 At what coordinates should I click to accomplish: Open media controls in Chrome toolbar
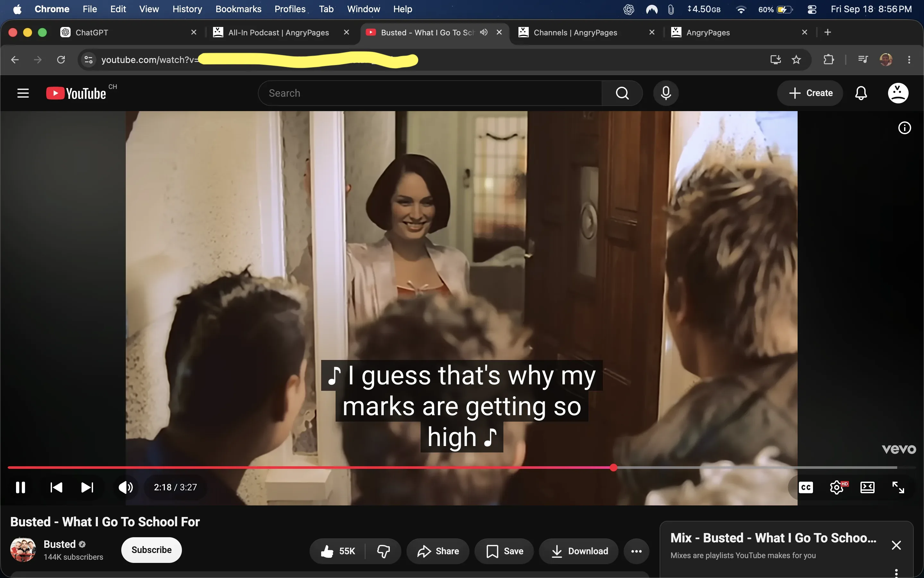863,60
